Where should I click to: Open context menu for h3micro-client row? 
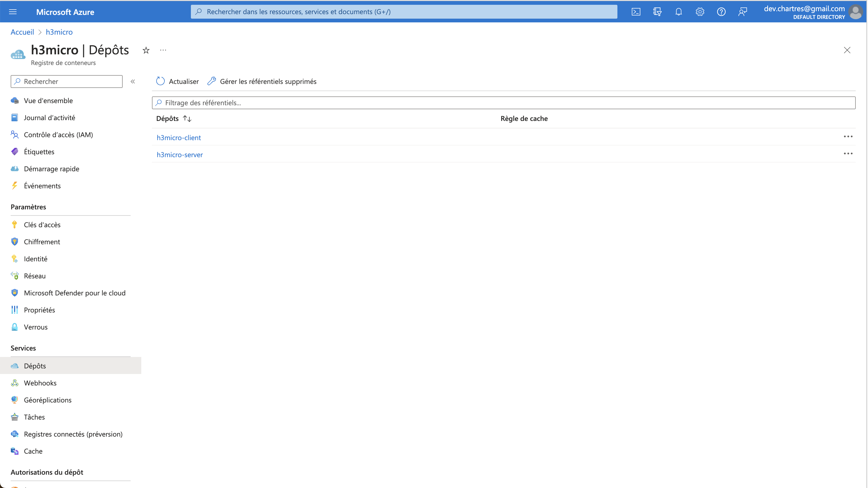coord(848,136)
